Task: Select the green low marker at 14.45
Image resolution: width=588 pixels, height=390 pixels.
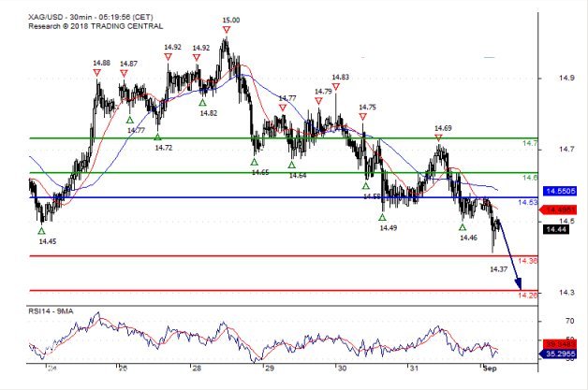Action: [x=41, y=228]
